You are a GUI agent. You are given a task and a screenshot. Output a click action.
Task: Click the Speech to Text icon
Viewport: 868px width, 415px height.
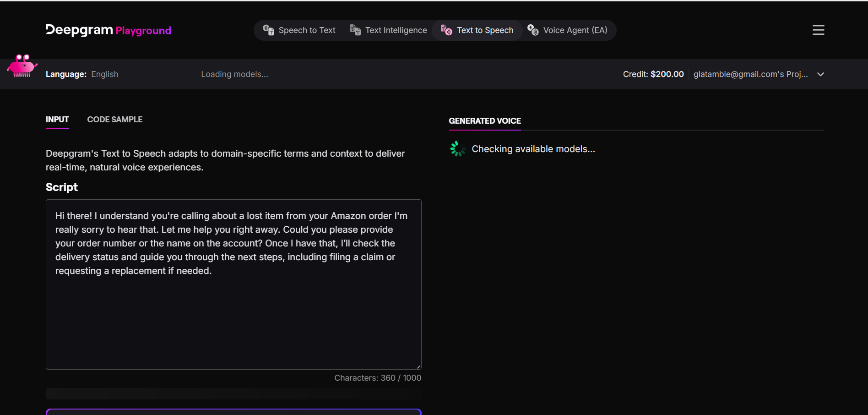click(x=268, y=30)
